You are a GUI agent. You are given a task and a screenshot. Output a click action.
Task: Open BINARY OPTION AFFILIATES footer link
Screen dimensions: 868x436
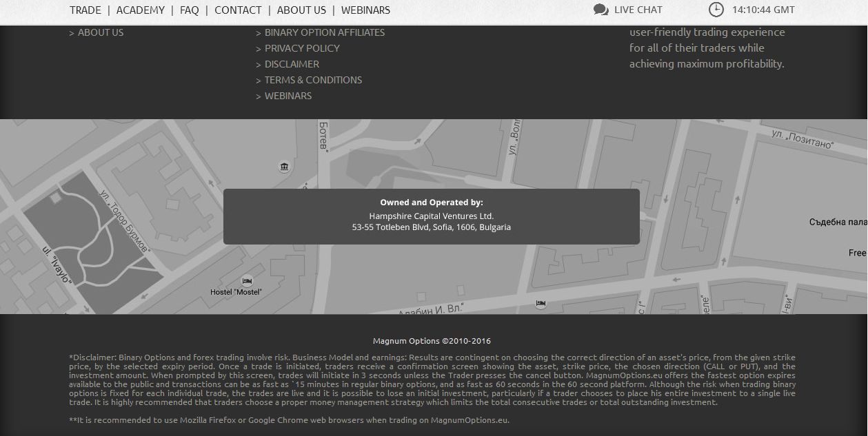(325, 32)
